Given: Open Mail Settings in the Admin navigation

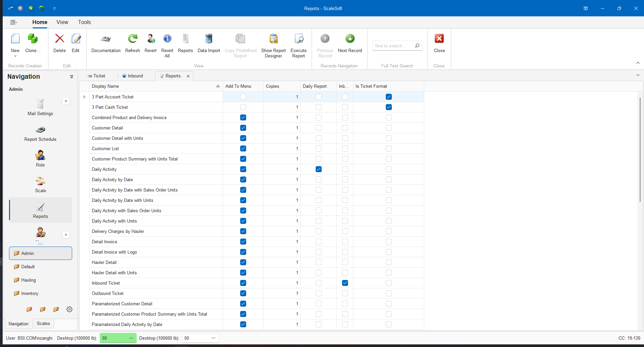Looking at the screenshot, I should pyautogui.click(x=40, y=107).
